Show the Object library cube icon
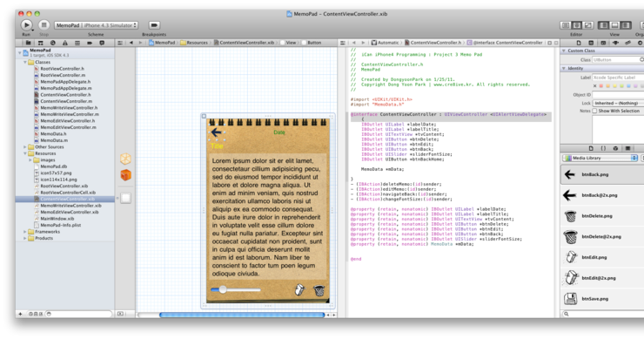The width and height of the screenshot is (644, 339). point(615,148)
